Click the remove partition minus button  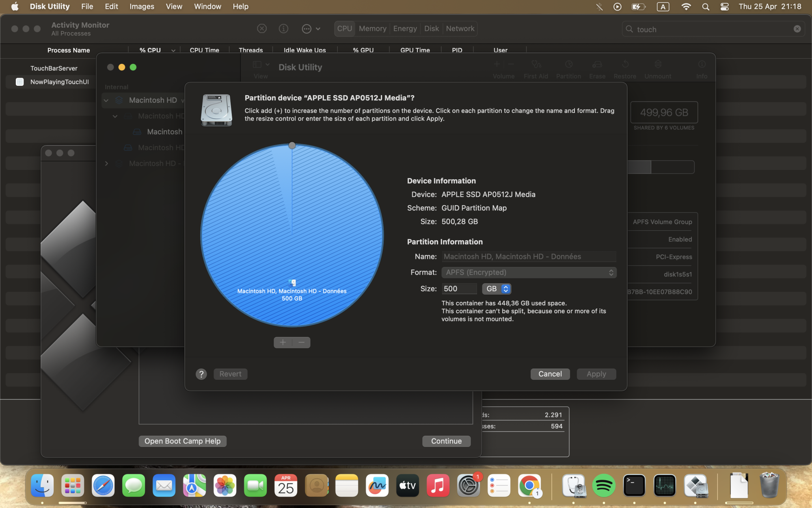[301, 343]
